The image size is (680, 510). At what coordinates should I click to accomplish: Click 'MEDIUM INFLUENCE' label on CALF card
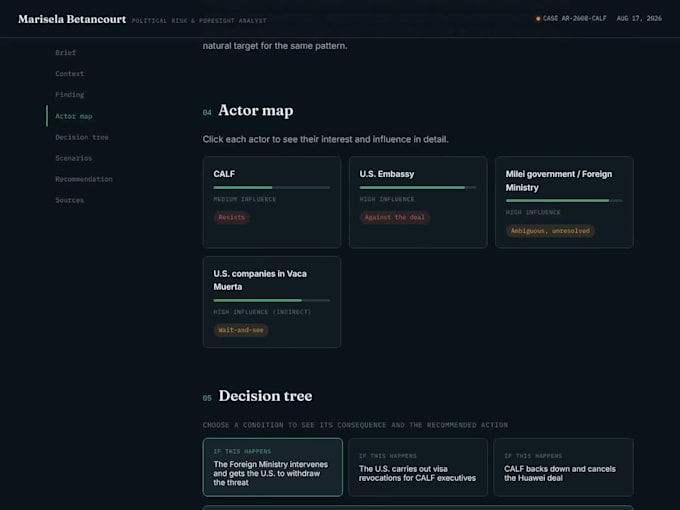point(245,199)
